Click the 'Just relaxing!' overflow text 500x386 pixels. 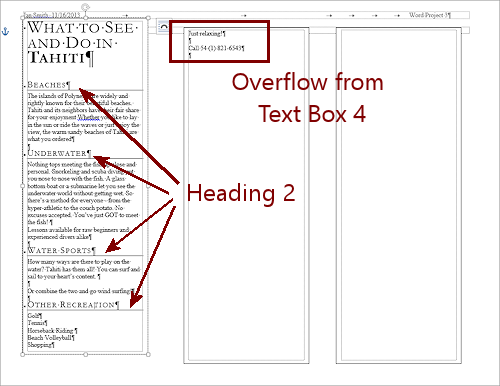[x=207, y=34]
